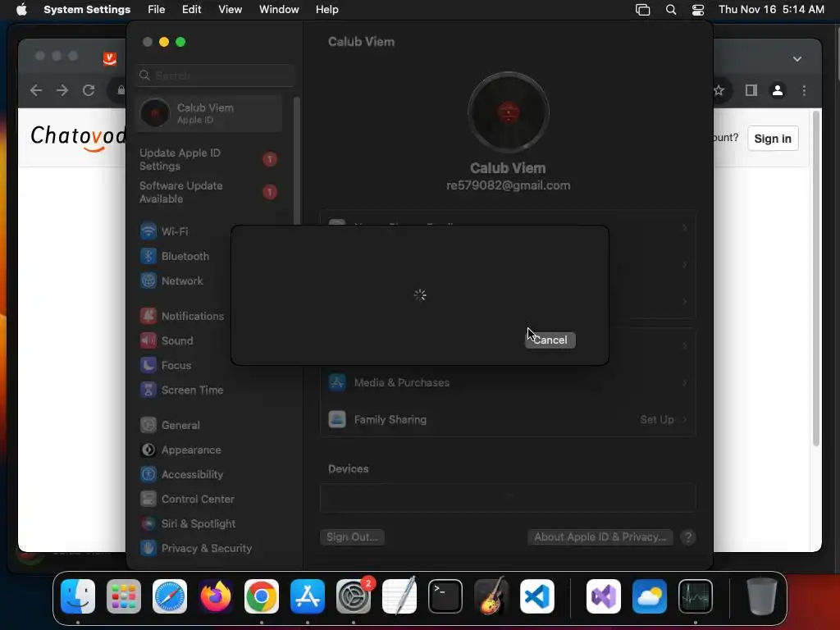
Task: Click the Chatovod logo
Action: coord(78,137)
